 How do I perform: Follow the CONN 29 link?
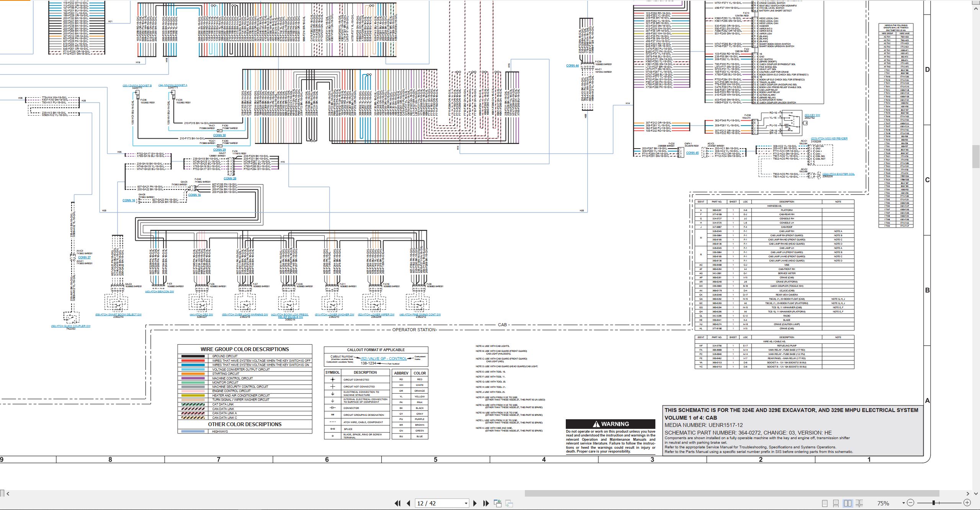219,150
